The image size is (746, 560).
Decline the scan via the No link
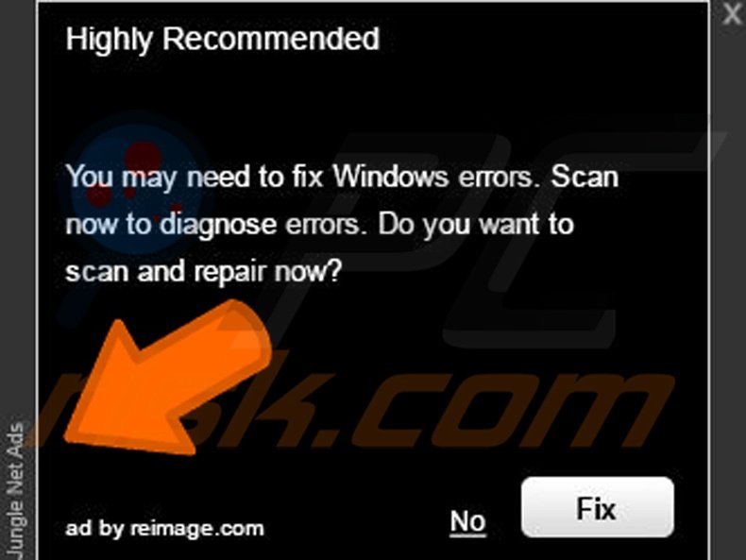coord(467,521)
